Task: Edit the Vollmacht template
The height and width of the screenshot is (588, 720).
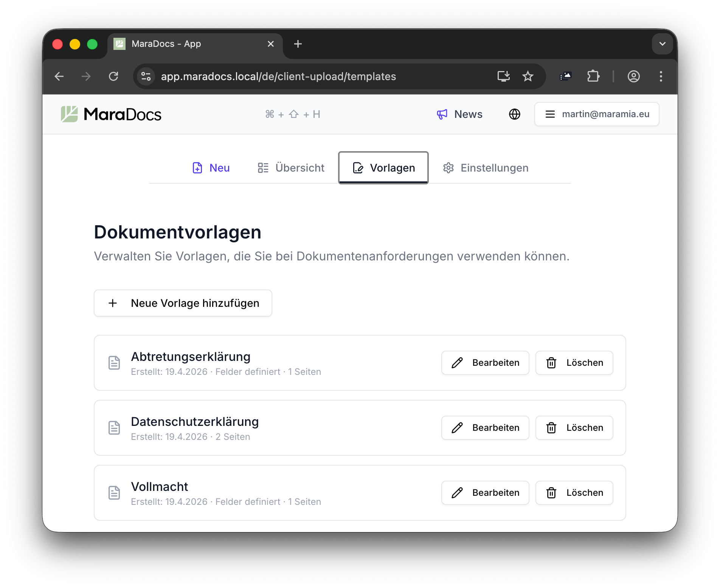Action: [x=485, y=493]
